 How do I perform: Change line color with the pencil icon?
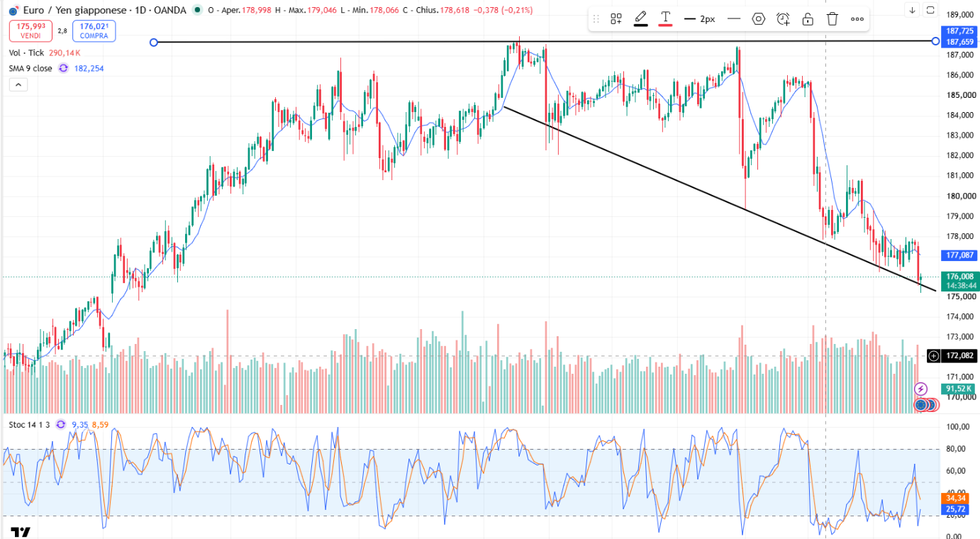640,19
